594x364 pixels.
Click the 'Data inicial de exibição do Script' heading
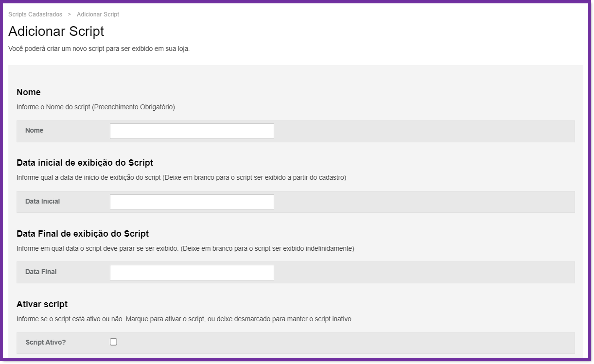(85, 163)
